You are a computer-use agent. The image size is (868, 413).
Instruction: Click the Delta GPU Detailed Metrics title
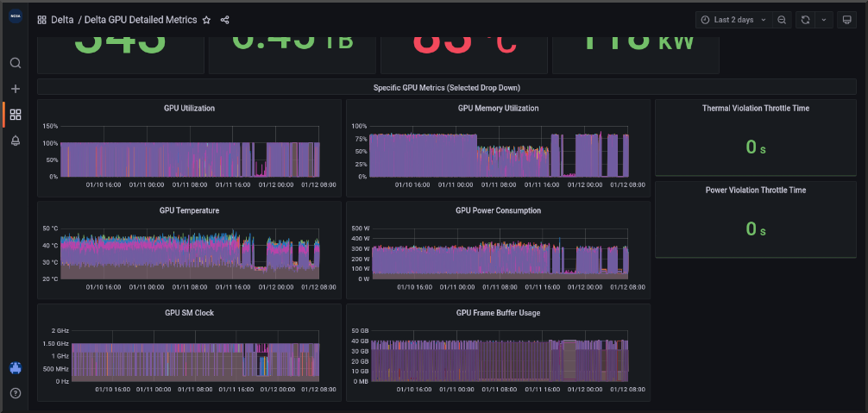click(141, 20)
